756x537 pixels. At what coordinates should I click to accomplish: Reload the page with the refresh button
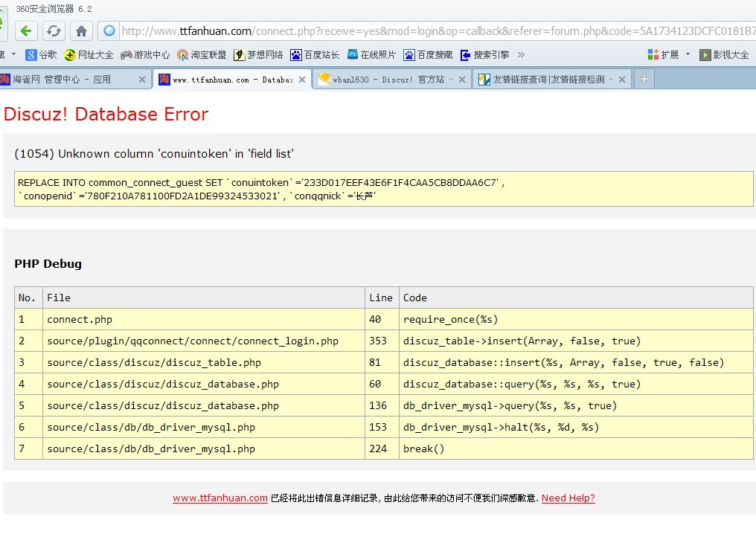tap(54, 31)
